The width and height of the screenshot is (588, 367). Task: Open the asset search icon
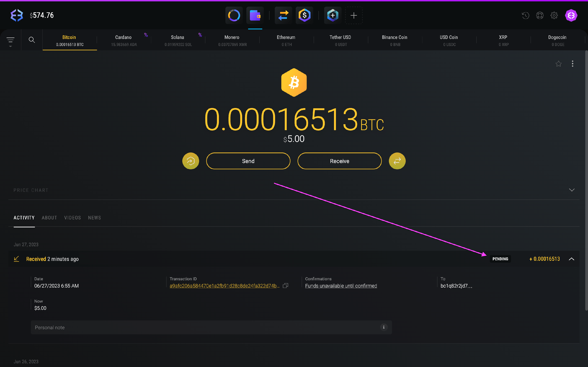[x=32, y=40]
